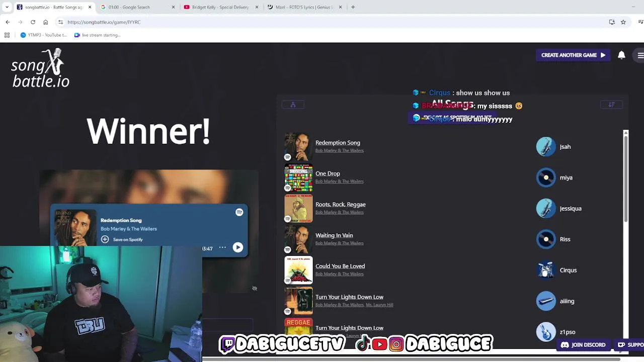The height and width of the screenshot is (362, 644).
Task: Click the Spotify logo in the embedded player
Action: tap(239, 213)
